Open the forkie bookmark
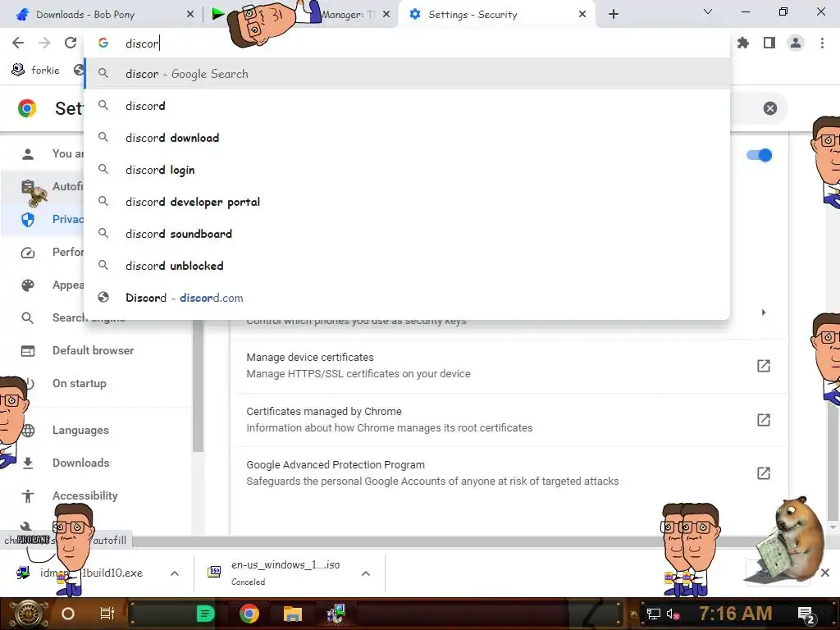Viewport: 840px width, 630px height. 35,71
